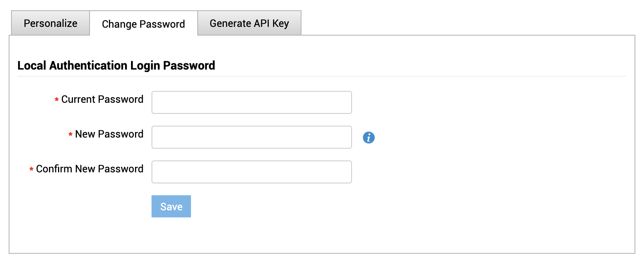Switch to the Generate API Key tab
Screen dimensions: 644x268
(249, 23)
